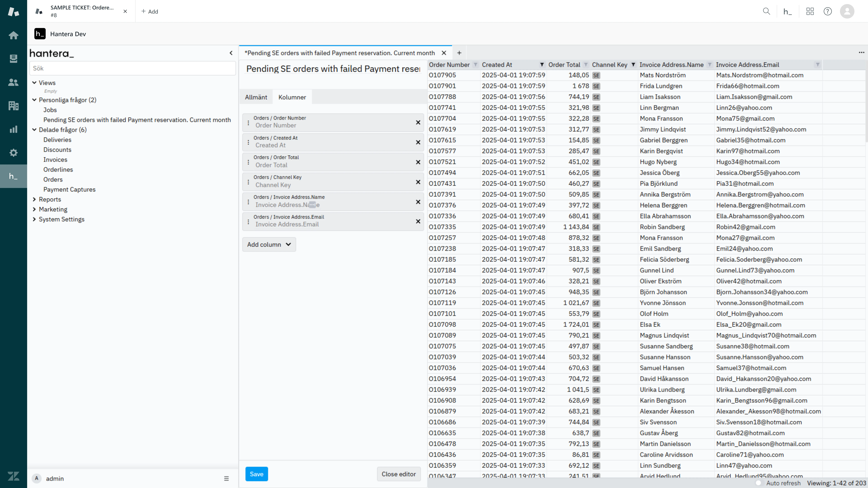Open the filter icon on Order Number column
Screen dimensions: 868x488
475,64
